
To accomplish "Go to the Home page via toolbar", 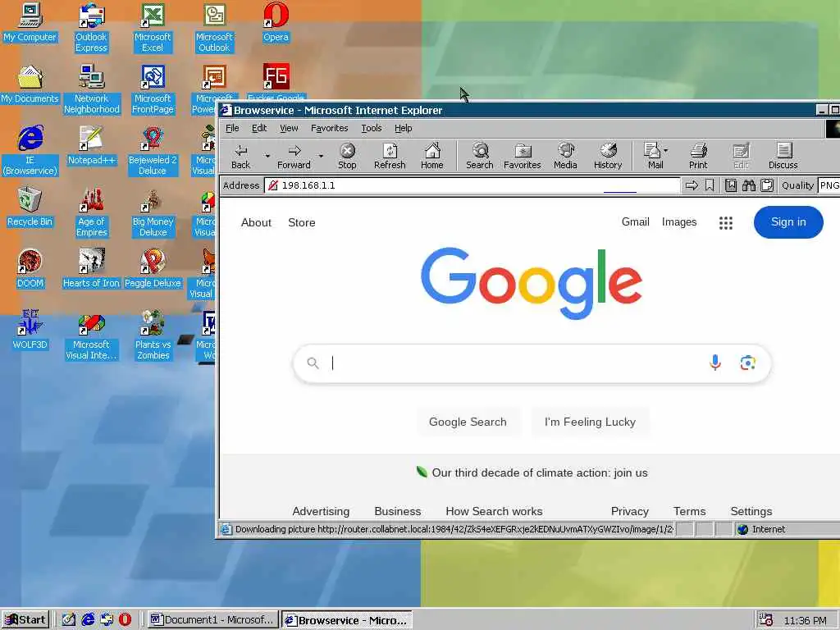I will 431,157.
